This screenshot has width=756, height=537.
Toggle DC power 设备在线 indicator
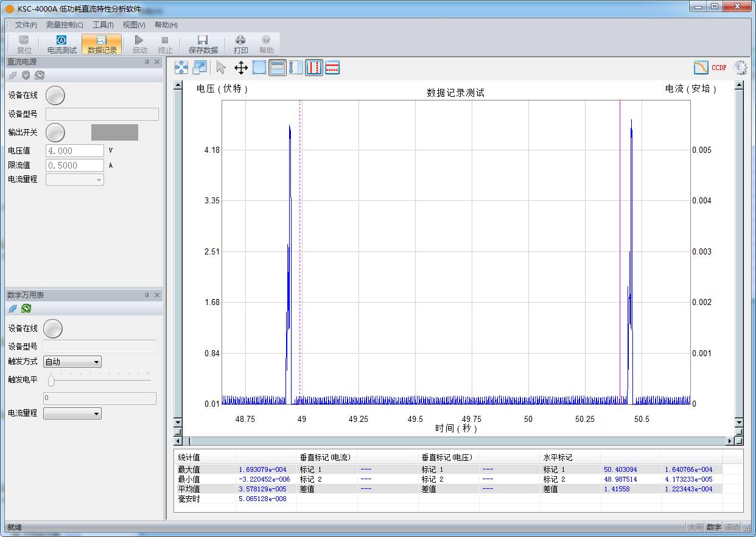pyautogui.click(x=55, y=96)
